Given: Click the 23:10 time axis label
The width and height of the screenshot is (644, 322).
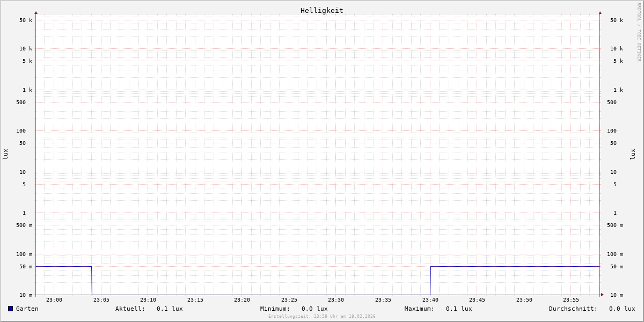Looking at the screenshot, I should click(148, 300).
